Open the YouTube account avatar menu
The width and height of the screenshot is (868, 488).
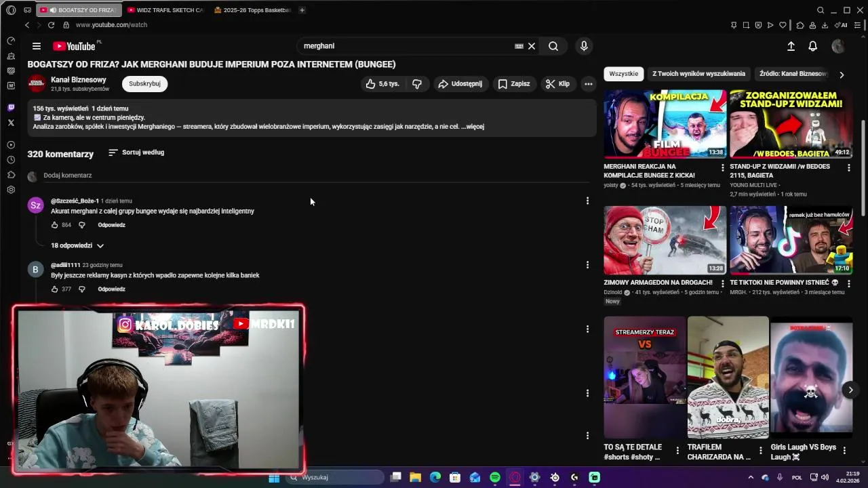point(838,46)
